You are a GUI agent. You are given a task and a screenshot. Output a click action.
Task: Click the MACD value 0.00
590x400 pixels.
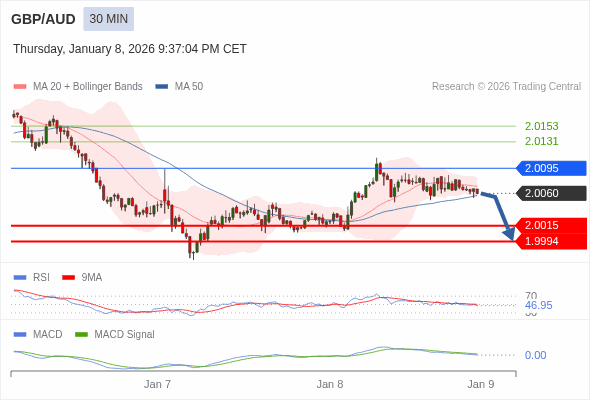point(535,355)
